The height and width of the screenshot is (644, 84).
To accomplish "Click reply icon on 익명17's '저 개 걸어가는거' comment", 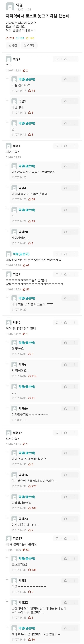I will click(57, 538).
